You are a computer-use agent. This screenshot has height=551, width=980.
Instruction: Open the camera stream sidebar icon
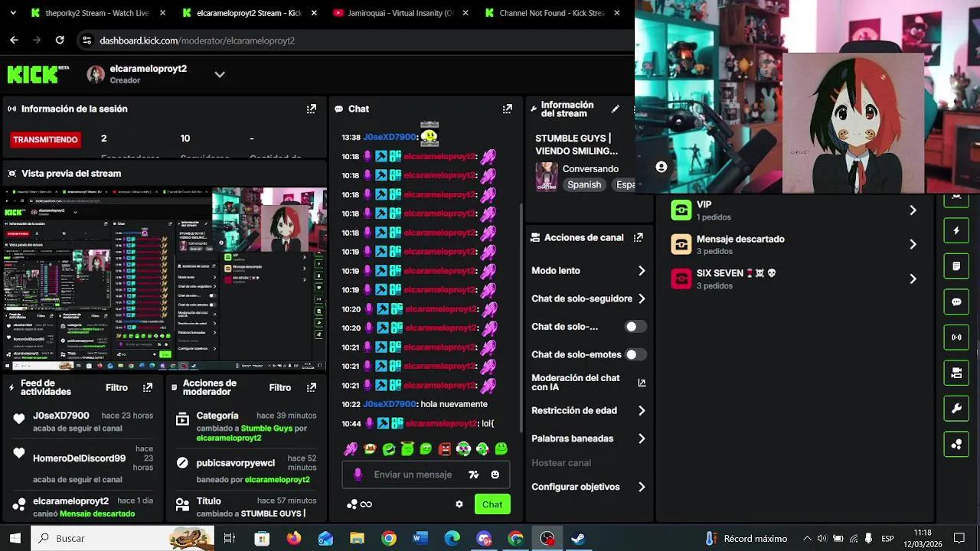(x=956, y=373)
